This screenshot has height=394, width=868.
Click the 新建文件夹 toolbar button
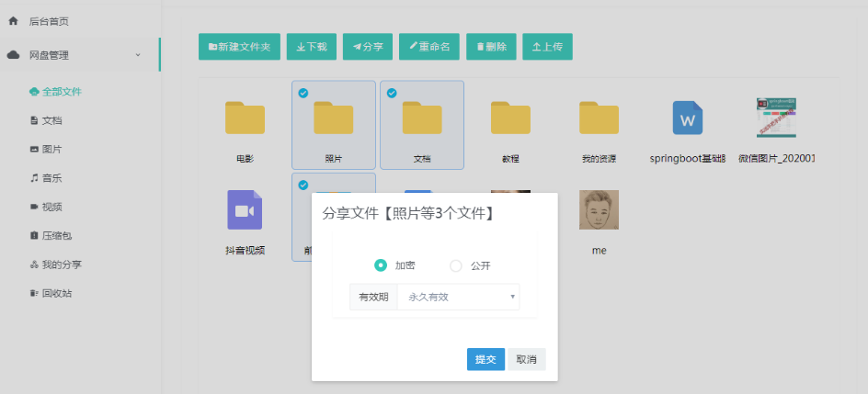coord(239,47)
